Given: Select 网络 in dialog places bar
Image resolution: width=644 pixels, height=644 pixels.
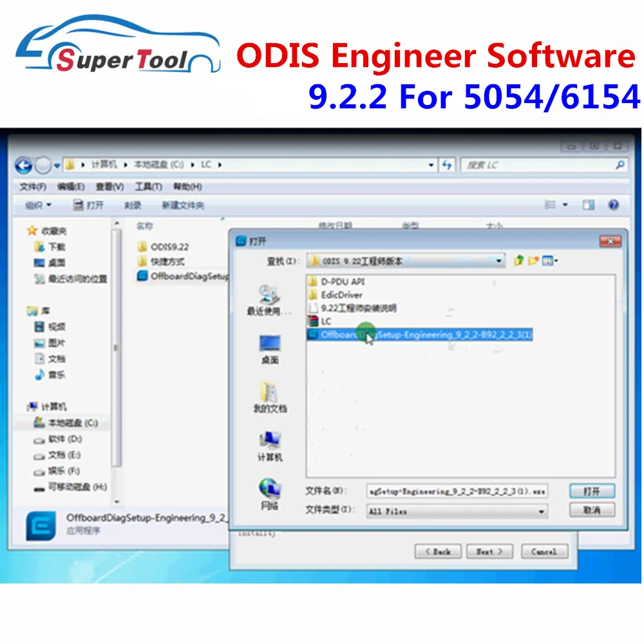Looking at the screenshot, I should [x=269, y=495].
